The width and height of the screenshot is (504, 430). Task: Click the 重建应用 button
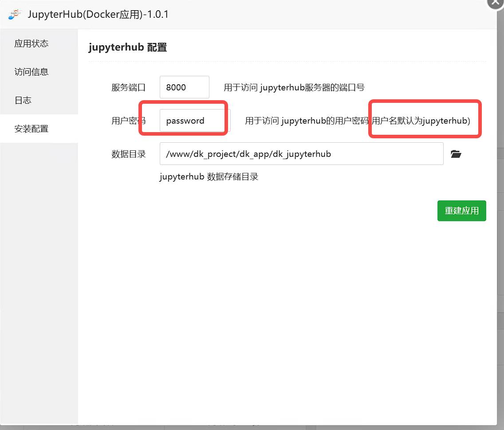coord(461,211)
